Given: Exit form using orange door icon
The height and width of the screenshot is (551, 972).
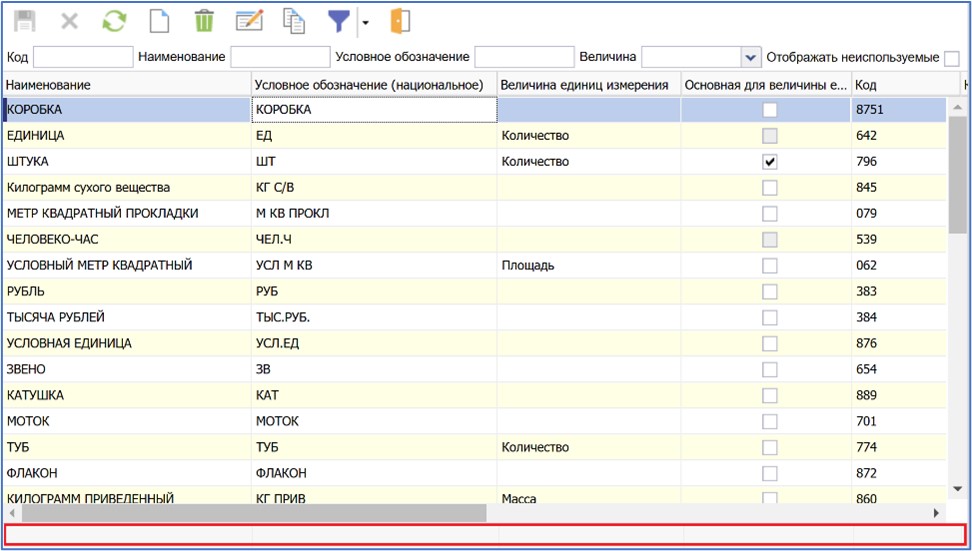Looking at the screenshot, I should (399, 21).
